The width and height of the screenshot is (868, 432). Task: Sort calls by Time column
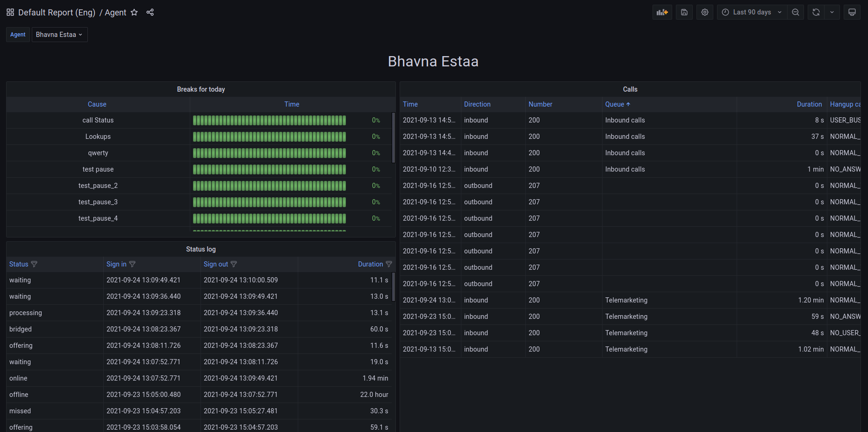[410, 104]
